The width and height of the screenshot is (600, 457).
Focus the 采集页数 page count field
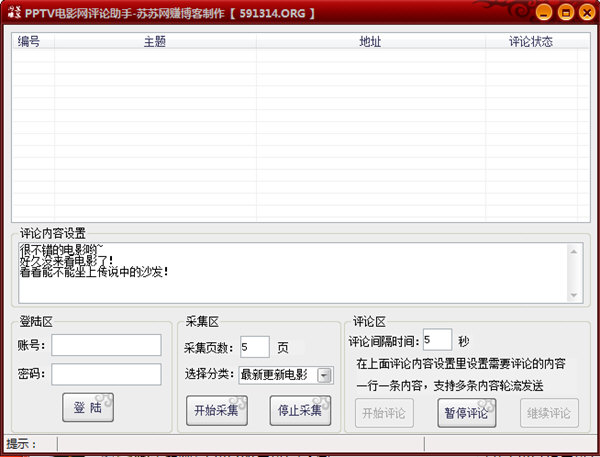(255, 347)
